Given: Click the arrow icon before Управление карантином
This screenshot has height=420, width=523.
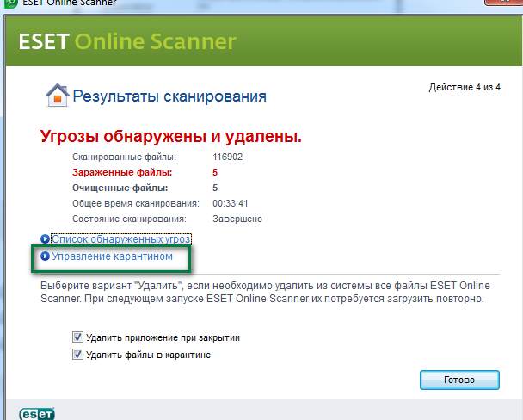Looking at the screenshot, I should 45,256.
